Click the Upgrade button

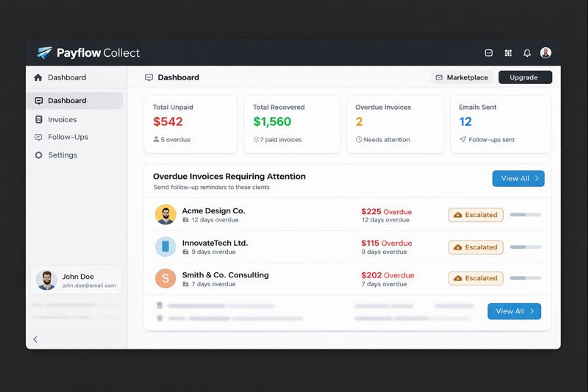(525, 77)
